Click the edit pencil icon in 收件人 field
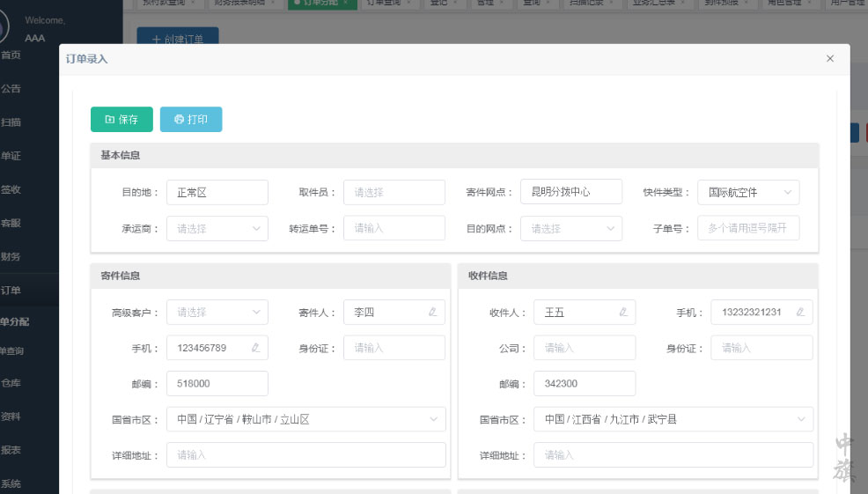The image size is (868, 494). point(623,313)
